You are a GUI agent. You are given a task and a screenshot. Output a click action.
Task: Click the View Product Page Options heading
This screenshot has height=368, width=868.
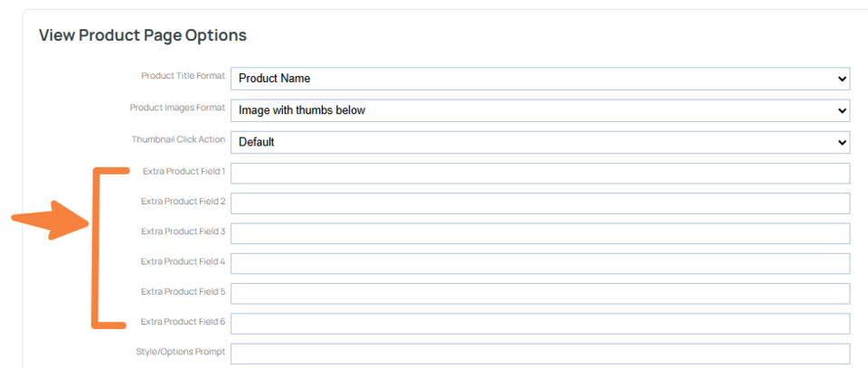(x=143, y=36)
